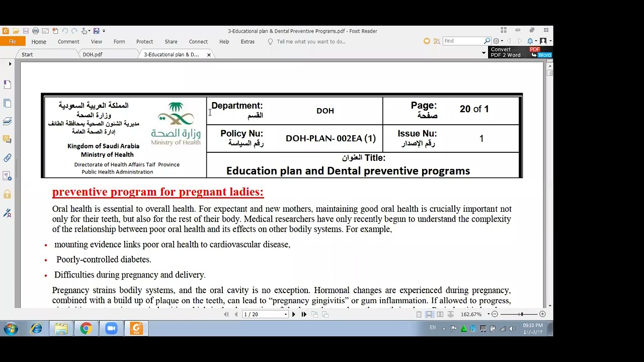Click the orange heart favorites icon

coord(427,41)
